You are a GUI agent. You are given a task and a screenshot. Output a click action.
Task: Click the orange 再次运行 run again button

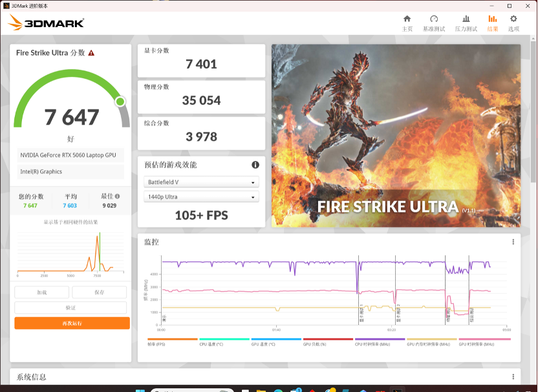click(72, 323)
